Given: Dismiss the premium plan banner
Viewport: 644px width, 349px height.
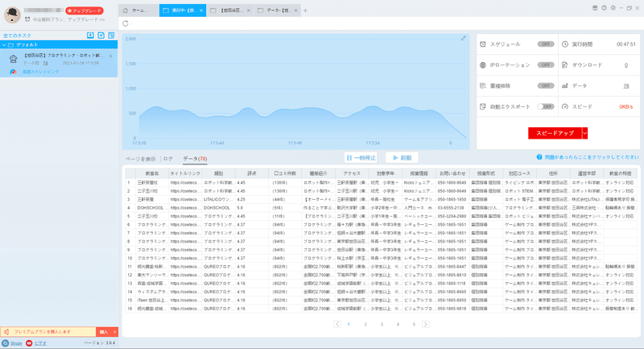Looking at the screenshot, I should 114,332.
